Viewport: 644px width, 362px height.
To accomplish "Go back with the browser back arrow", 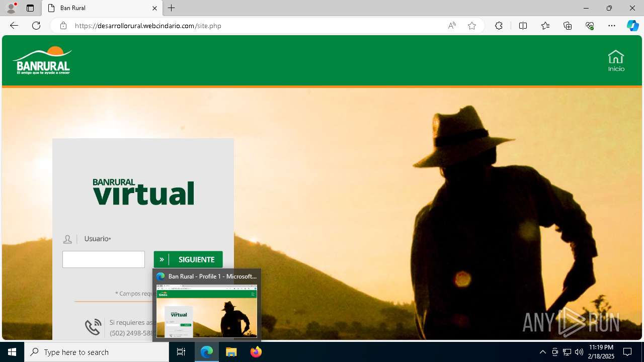I will 14,26.
